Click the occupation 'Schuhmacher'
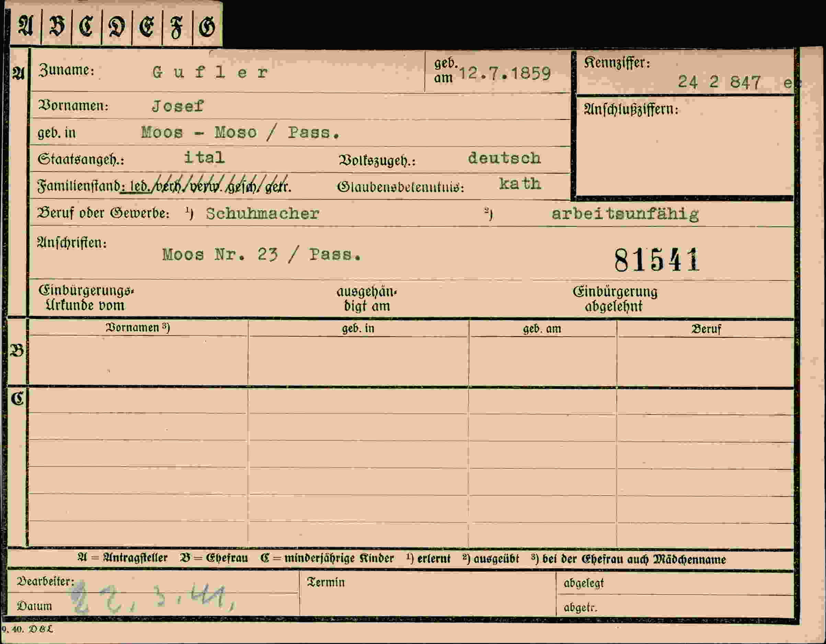The width and height of the screenshot is (826, 644). click(263, 214)
